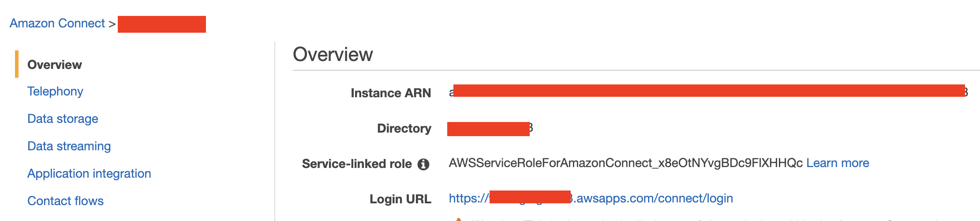Screen dimensions: 980x221
Task: Go to the Telephony section
Action: coord(55,91)
